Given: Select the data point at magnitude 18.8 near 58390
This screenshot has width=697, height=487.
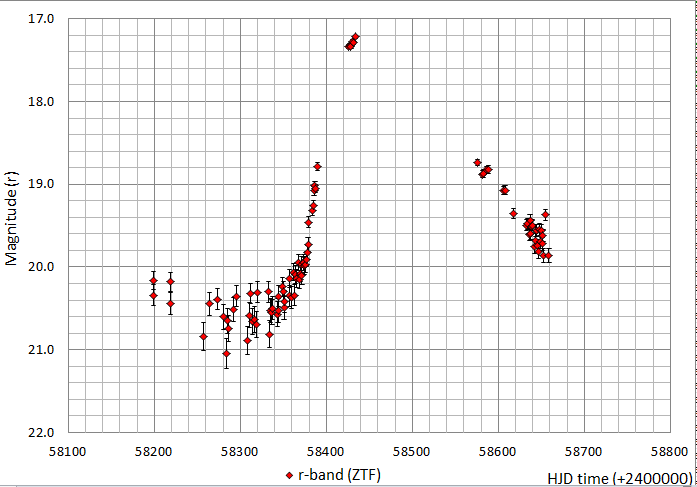Looking at the screenshot, I should [x=317, y=167].
